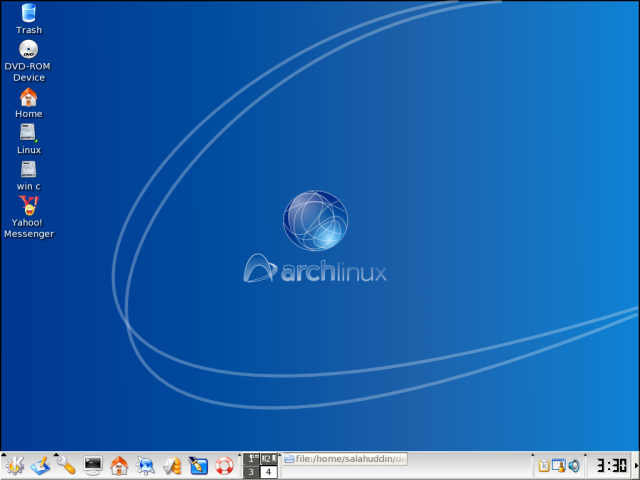Launch the KWord pen icon in panel
This screenshot has width=640, height=480.
198,466
